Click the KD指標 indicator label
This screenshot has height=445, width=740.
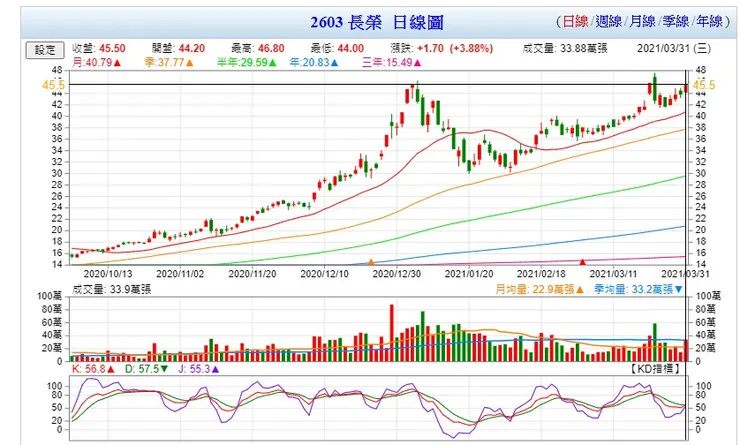point(656,369)
